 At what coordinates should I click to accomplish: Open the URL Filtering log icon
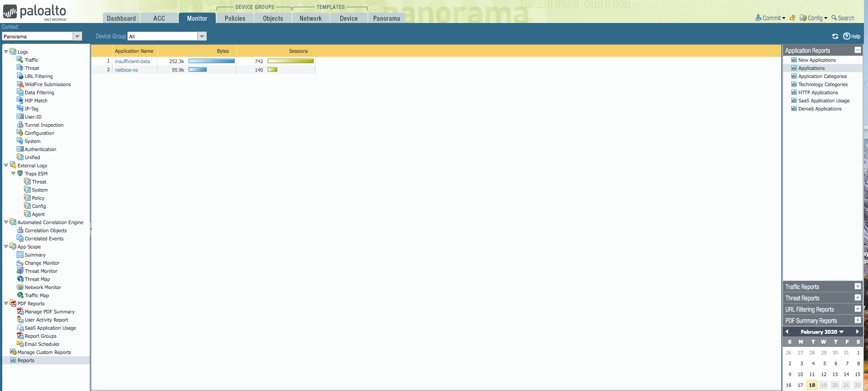[x=20, y=76]
